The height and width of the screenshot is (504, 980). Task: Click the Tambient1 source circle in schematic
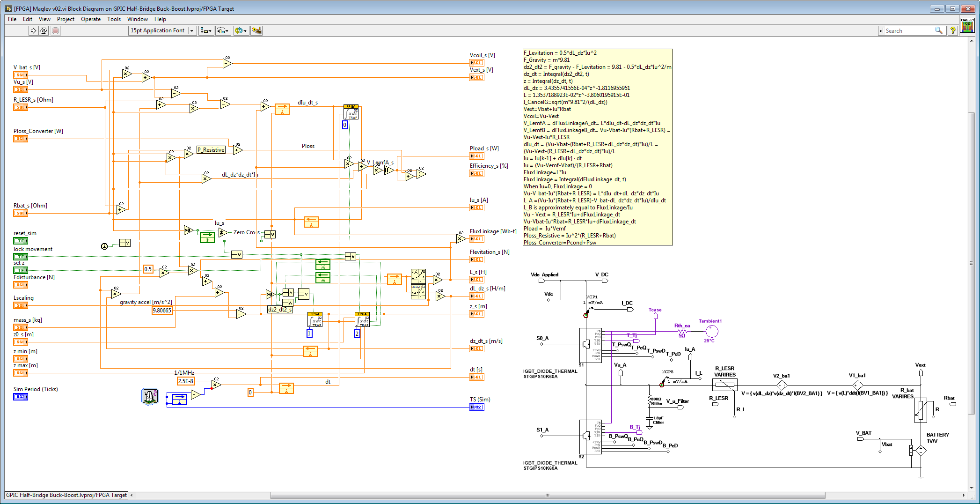(711, 332)
